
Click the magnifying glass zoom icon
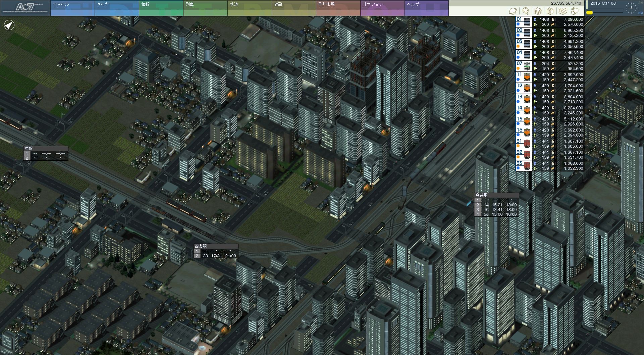point(525,11)
